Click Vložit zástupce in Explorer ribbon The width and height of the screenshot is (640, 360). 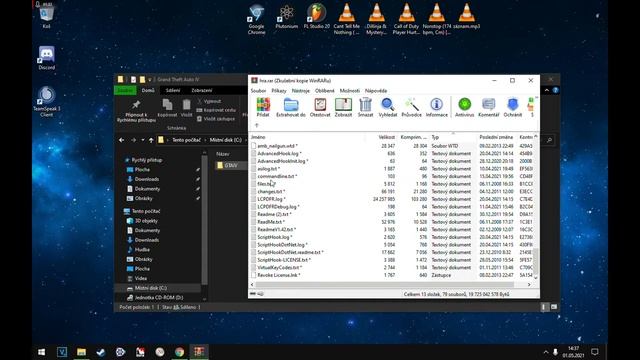[216, 119]
